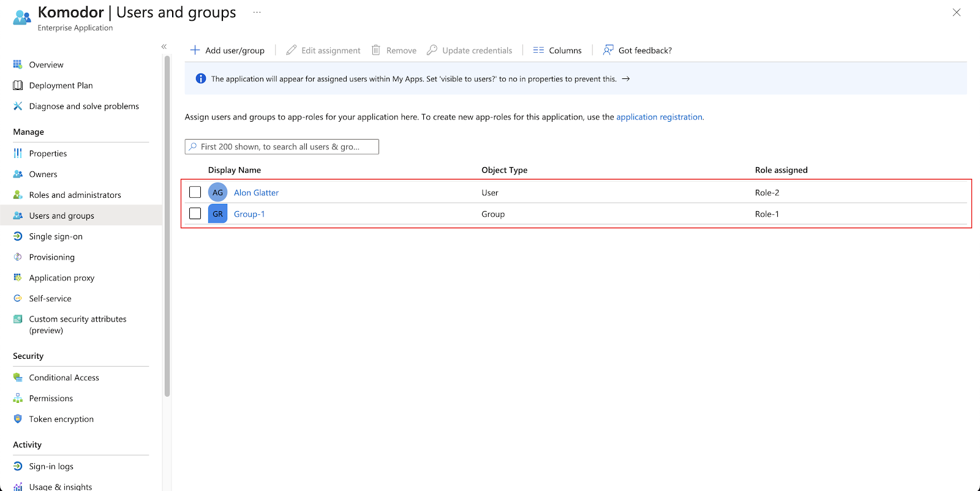Click the Diagnose and solve problems wrench icon
Screen dimensions: 980x491
tap(18, 106)
